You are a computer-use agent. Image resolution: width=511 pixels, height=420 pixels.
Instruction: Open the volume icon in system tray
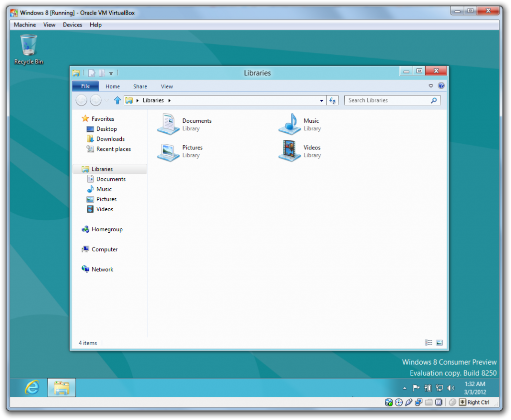[x=451, y=388]
